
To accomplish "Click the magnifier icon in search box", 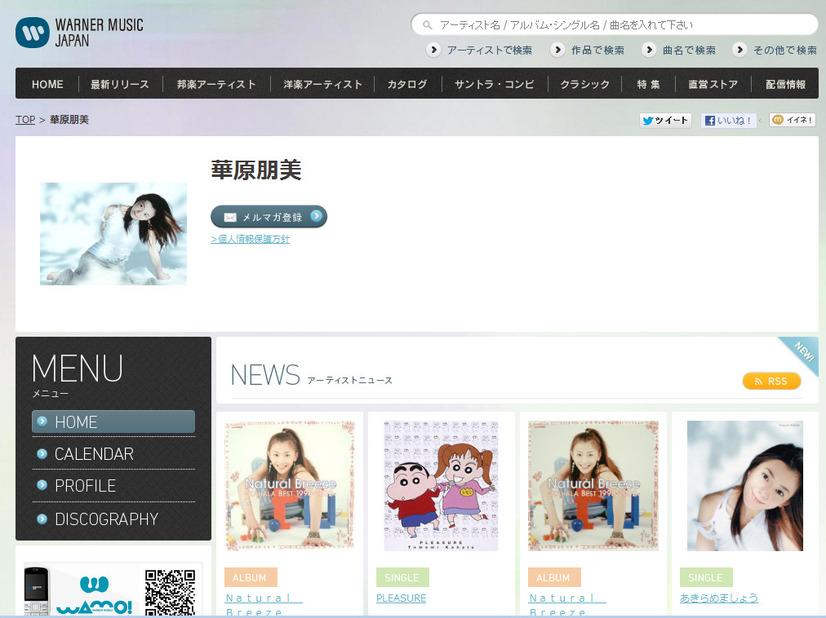I will pos(427,25).
